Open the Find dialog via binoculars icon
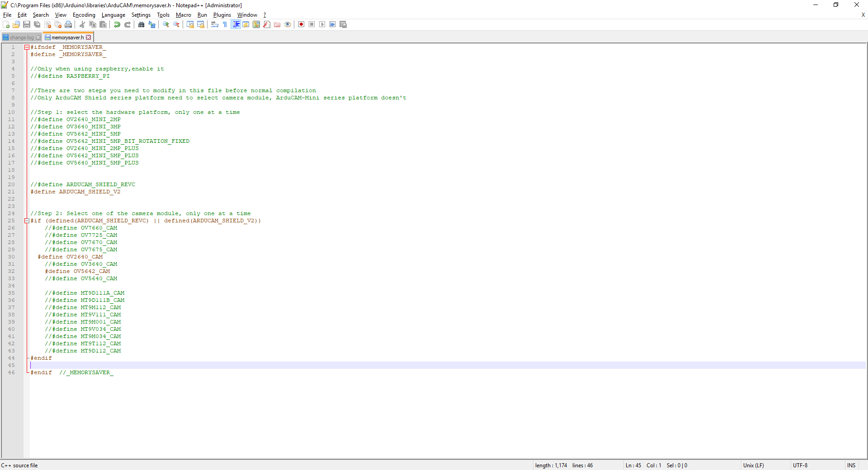 click(141, 25)
